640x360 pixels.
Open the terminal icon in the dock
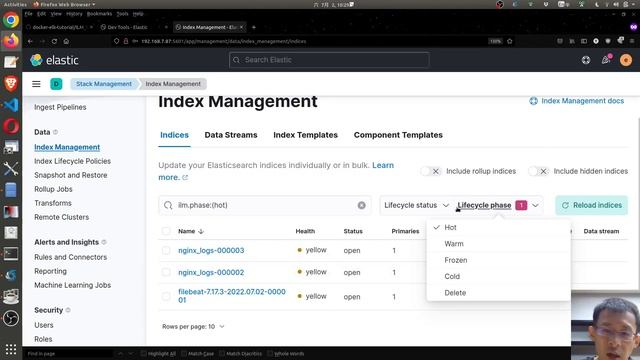pyautogui.click(x=11, y=254)
